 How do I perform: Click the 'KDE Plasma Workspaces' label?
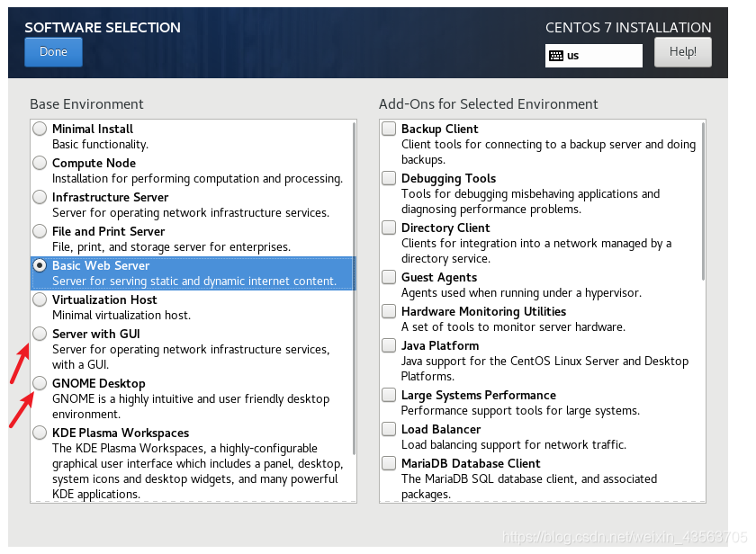click(121, 433)
